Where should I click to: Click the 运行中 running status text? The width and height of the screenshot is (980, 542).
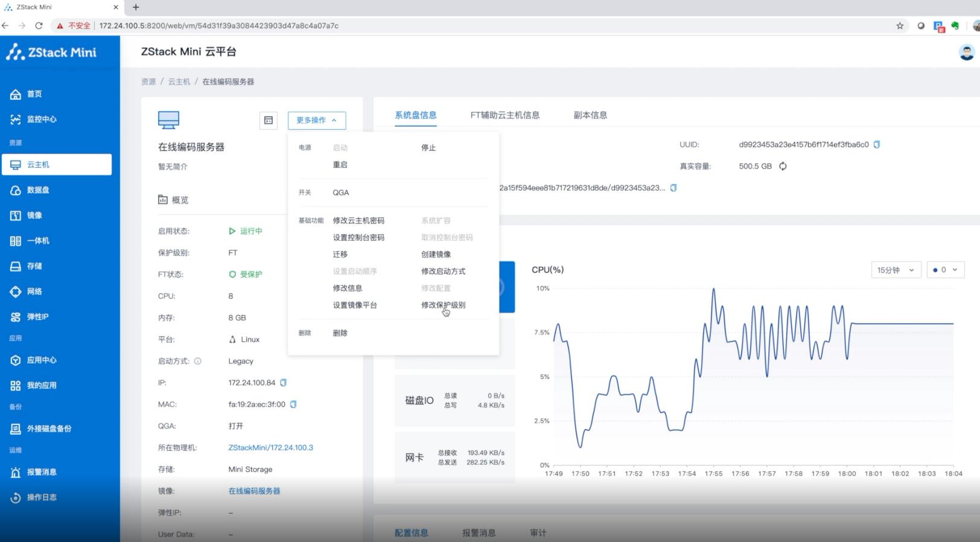251,231
